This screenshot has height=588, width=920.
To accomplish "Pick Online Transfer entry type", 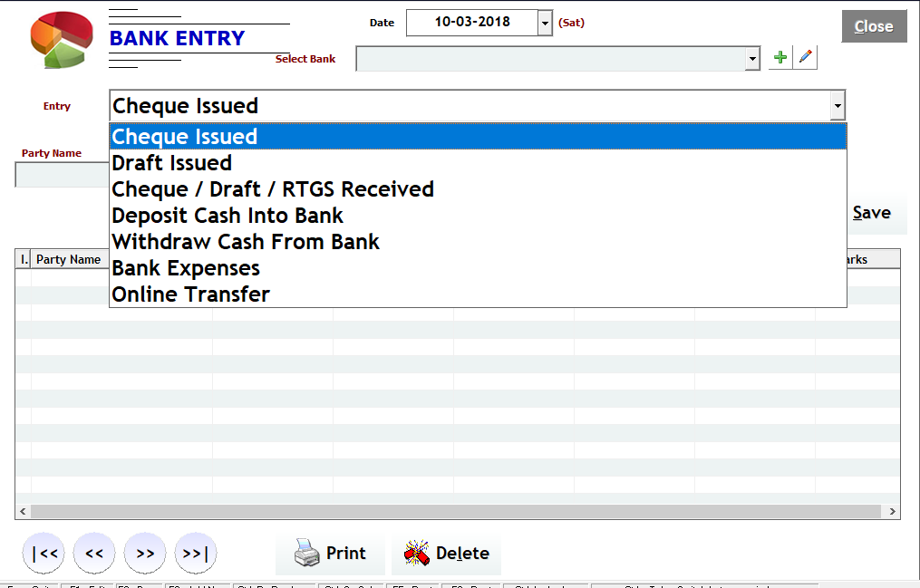I will (479, 294).
